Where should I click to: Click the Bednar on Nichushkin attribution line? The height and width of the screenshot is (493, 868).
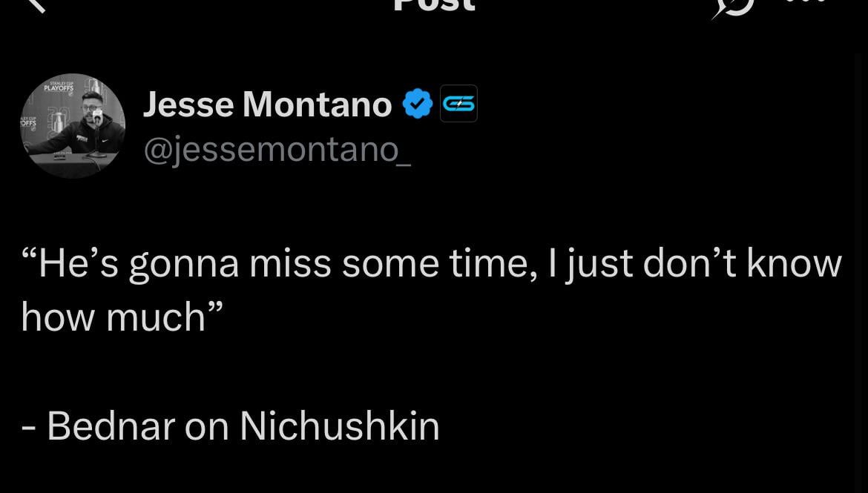230,426
